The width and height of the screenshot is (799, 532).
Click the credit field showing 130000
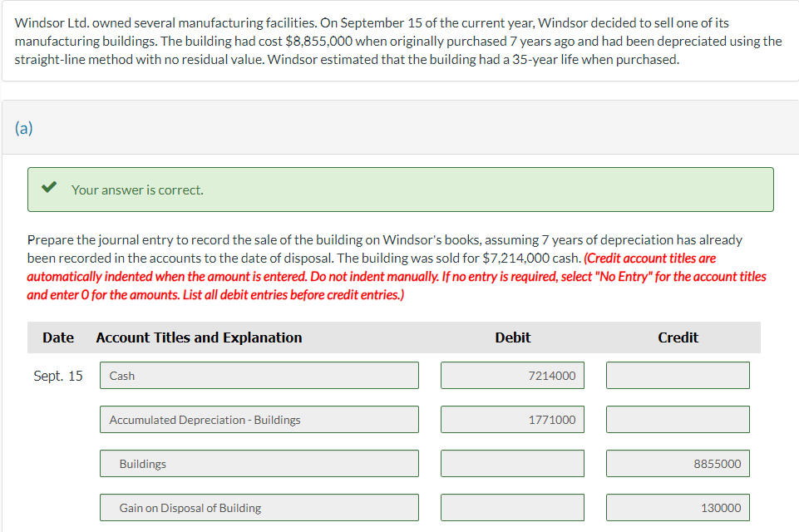pyautogui.click(x=678, y=508)
